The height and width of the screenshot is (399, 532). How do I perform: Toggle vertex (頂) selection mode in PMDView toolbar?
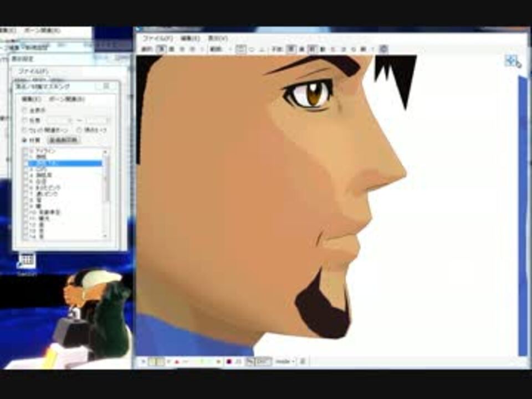tap(161, 49)
